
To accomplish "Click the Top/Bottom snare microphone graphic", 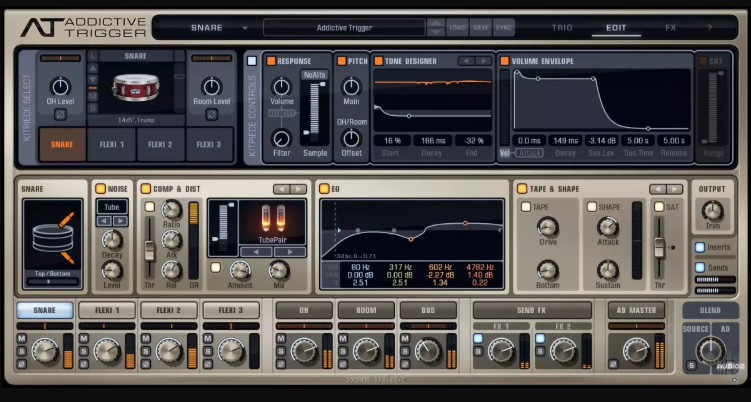I will click(53, 238).
